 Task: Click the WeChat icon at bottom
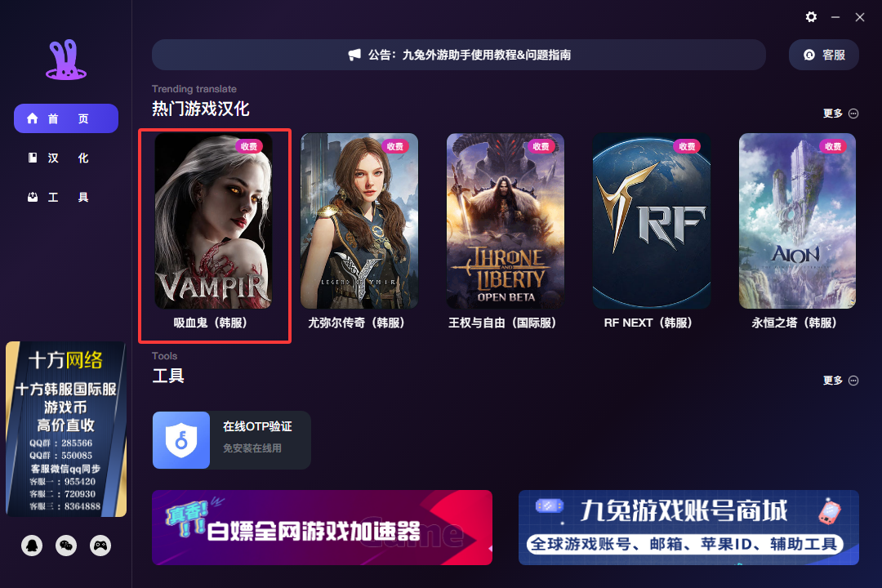[x=66, y=546]
